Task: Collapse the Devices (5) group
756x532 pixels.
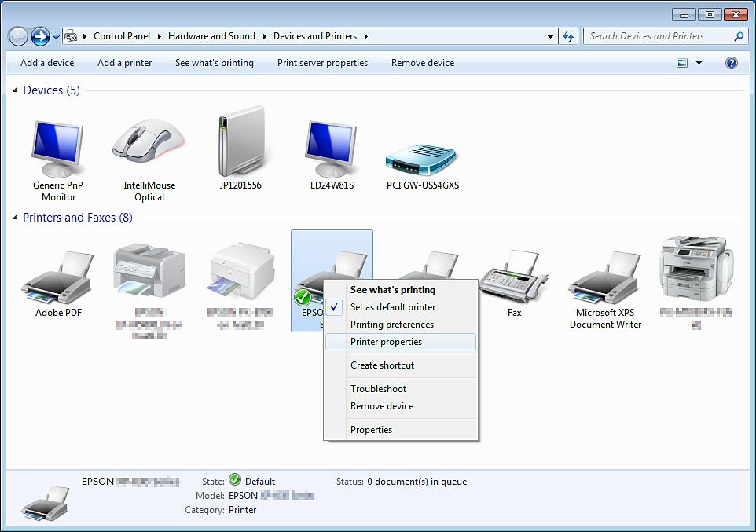Action: (x=15, y=90)
